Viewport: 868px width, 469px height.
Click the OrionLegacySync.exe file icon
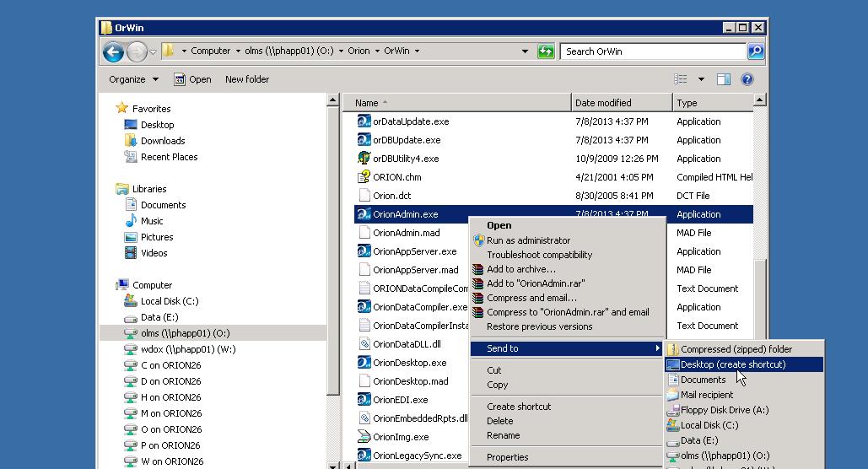pyautogui.click(x=364, y=456)
